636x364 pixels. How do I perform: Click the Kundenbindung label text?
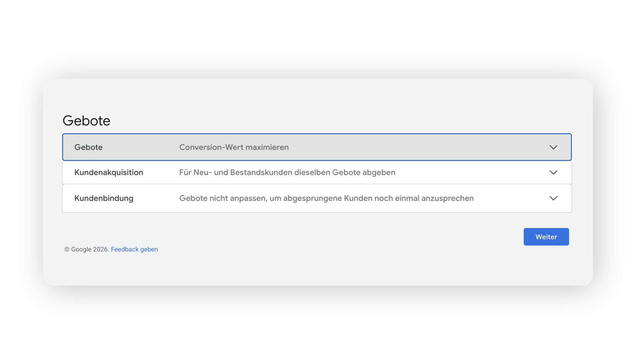tap(104, 198)
